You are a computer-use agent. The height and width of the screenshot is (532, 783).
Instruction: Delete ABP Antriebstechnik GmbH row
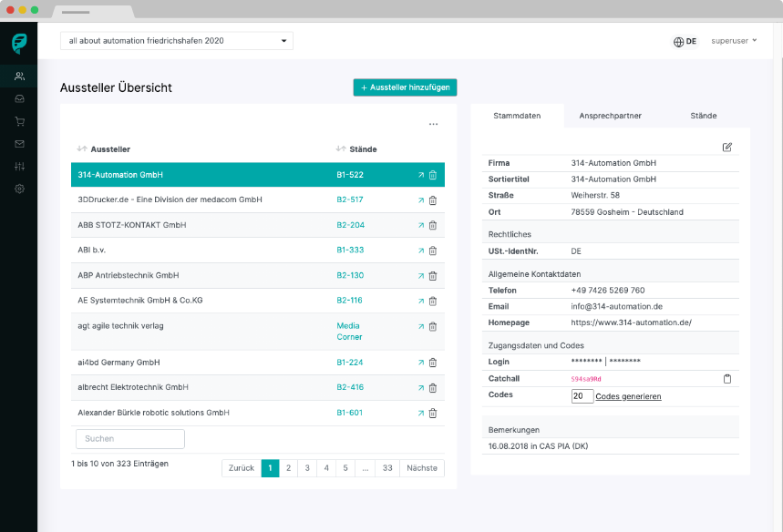433,276
